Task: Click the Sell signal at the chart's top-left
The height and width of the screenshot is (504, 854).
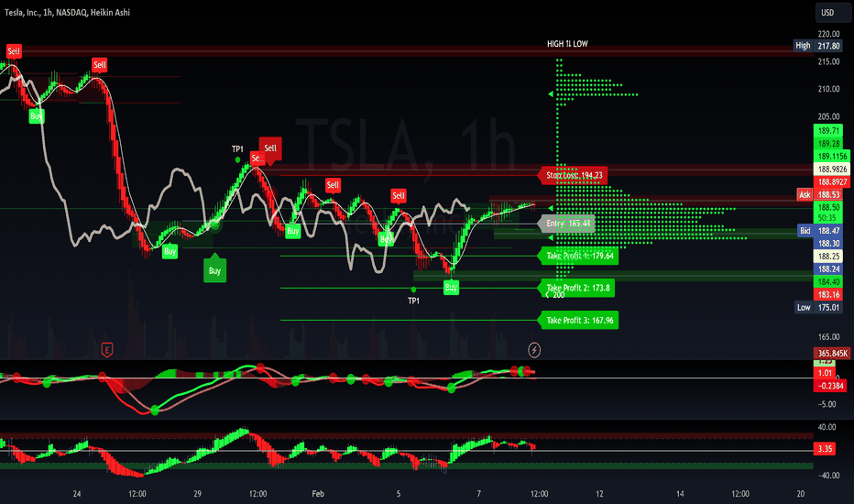Action: point(14,51)
